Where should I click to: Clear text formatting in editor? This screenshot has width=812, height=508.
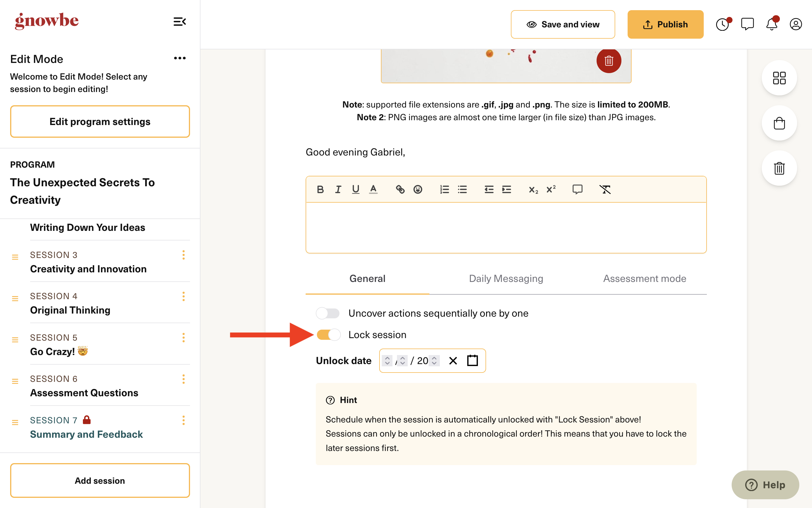point(605,189)
